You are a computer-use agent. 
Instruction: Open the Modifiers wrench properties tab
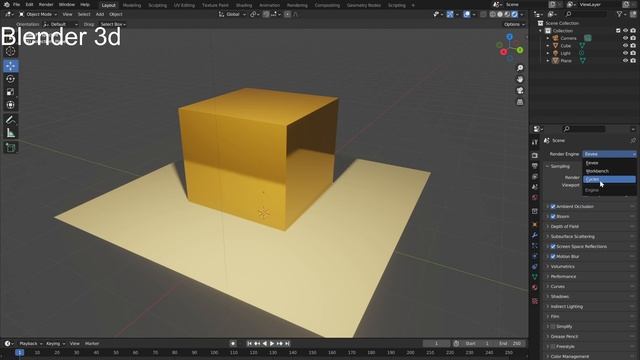[x=535, y=236]
